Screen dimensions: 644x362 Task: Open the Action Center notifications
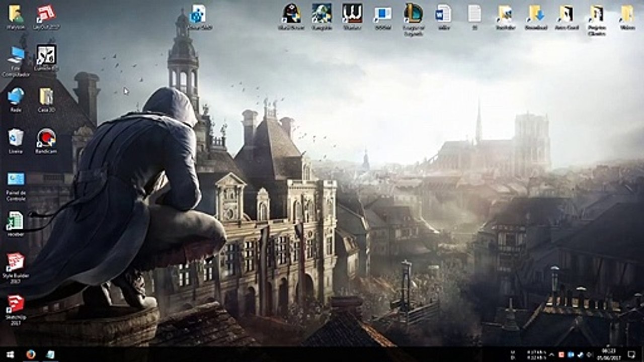tap(632, 354)
